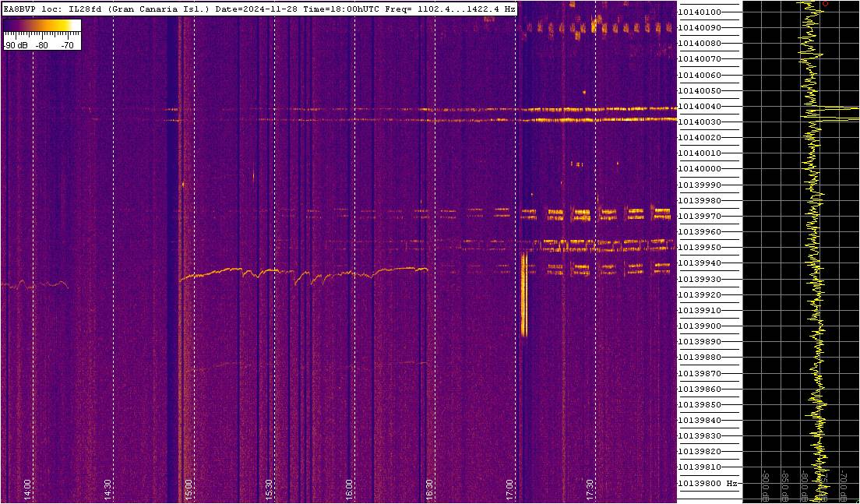This screenshot has width=860, height=504.
Task: Click the 15:00 time axis label
Action: coord(189,488)
